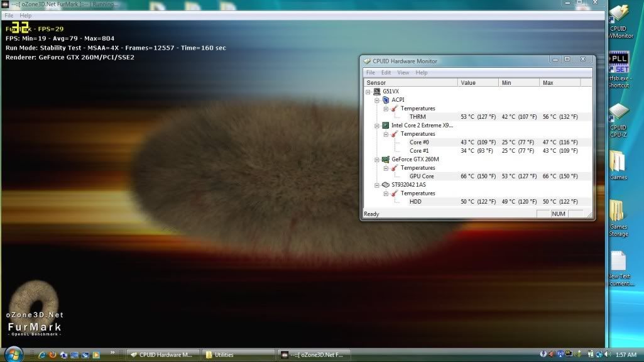Open the PLL SET setfsb.exe shortcut
The height and width of the screenshot is (362, 644).
point(619,69)
